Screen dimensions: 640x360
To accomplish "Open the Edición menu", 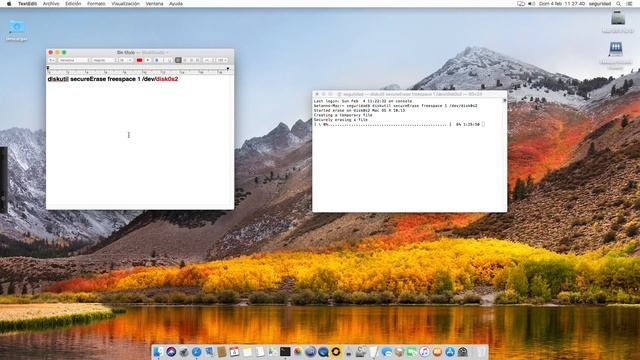I will coord(73,4).
